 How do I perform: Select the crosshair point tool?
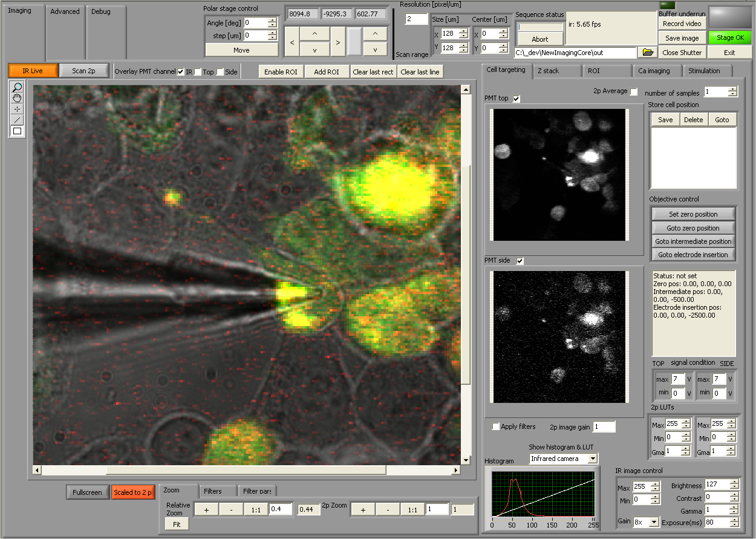pyautogui.click(x=17, y=109)
